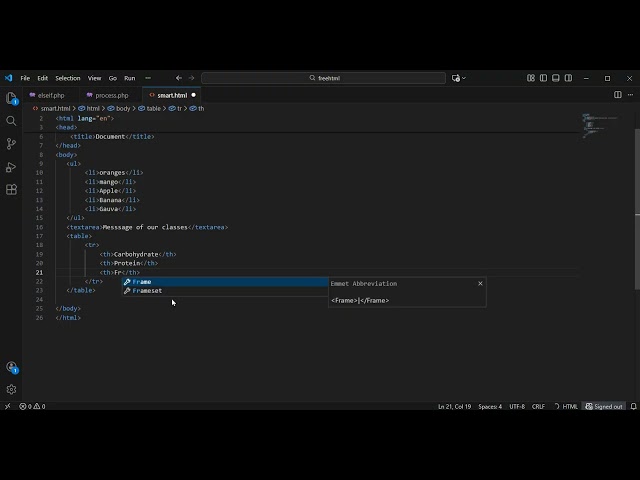Toggle the bottom Panel visibility
Viewport: 640px width, 480px height.
point(556,78)
